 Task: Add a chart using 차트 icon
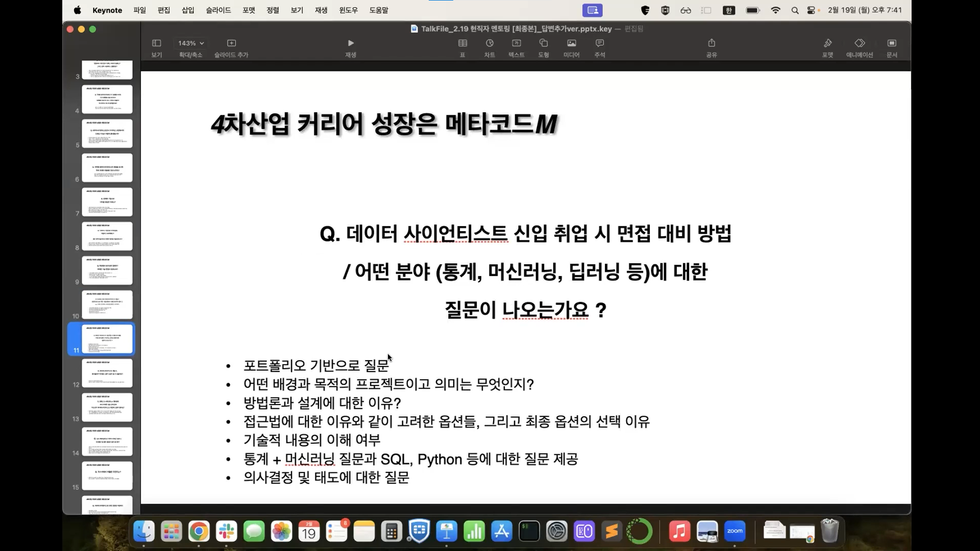coord(489,43)
